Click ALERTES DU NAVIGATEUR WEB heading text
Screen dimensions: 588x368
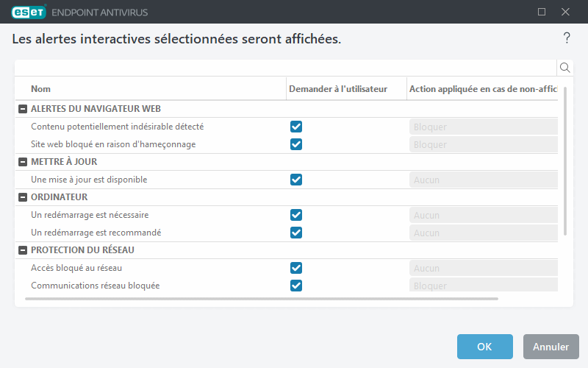click(96, 109)
